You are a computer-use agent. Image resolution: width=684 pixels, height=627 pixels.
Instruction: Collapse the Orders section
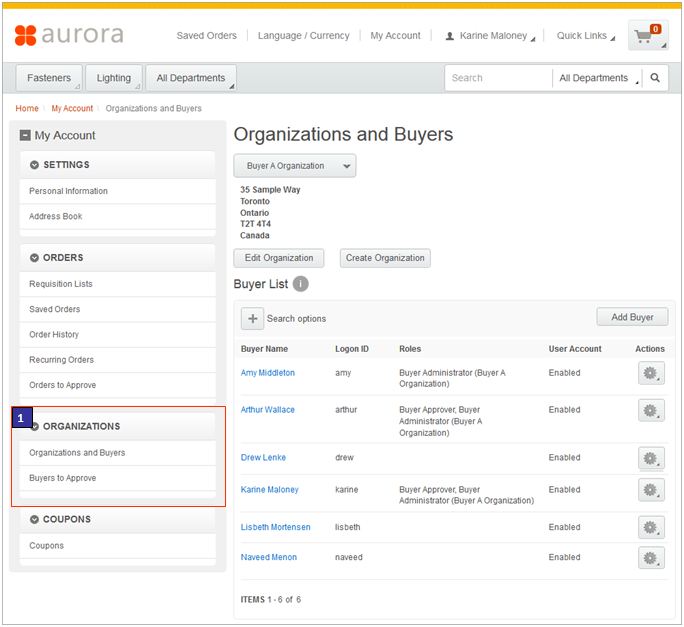pyautogui.click(x=35, y=258)
